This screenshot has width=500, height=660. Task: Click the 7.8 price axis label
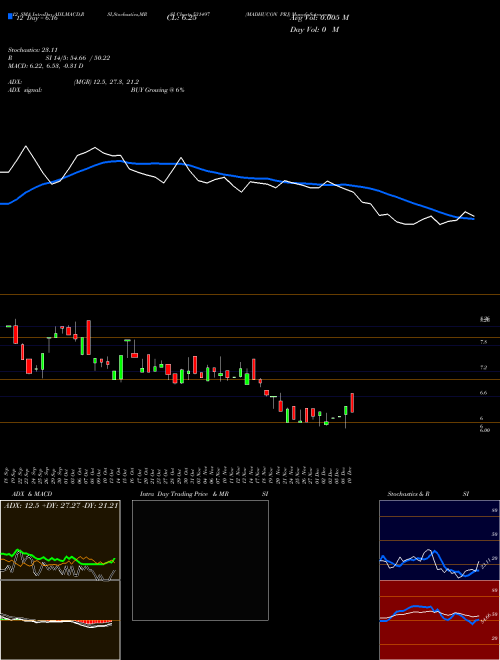(484, 342)
